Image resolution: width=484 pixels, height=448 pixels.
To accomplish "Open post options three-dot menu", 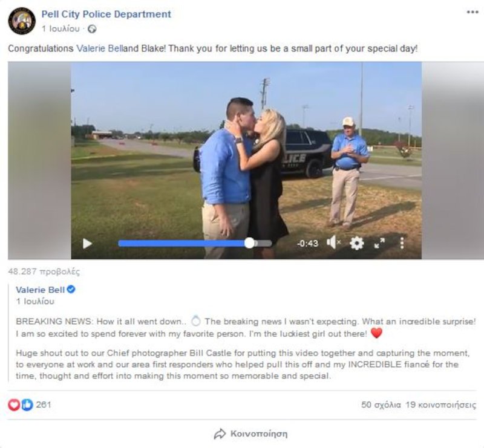I will click(x=473, y=12).
